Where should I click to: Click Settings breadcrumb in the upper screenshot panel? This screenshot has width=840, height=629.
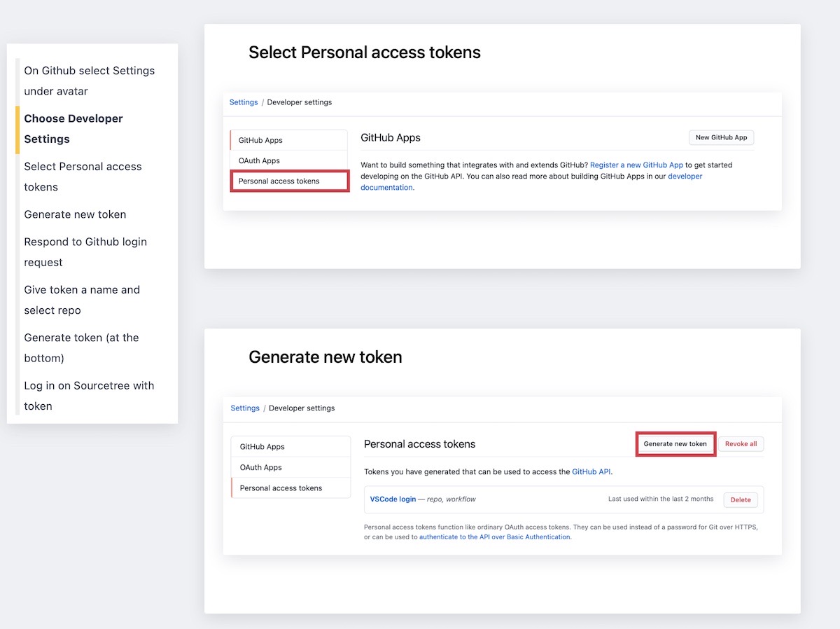[x=244, y=102]
